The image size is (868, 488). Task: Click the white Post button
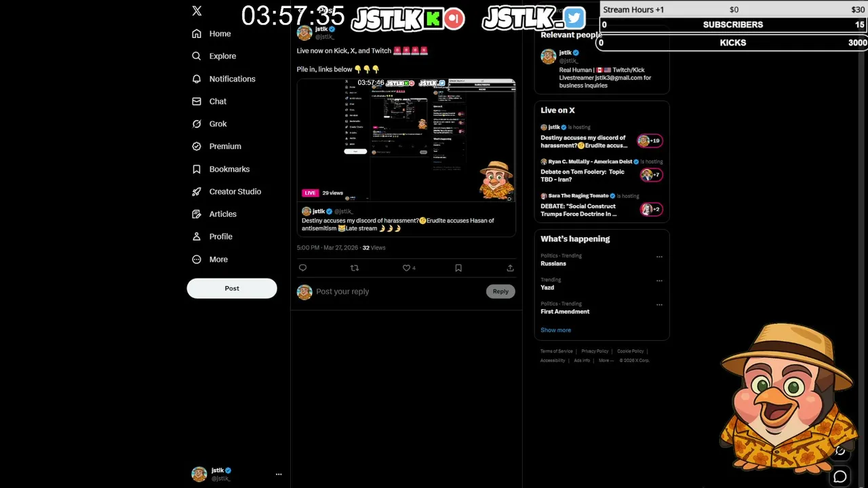232,289
